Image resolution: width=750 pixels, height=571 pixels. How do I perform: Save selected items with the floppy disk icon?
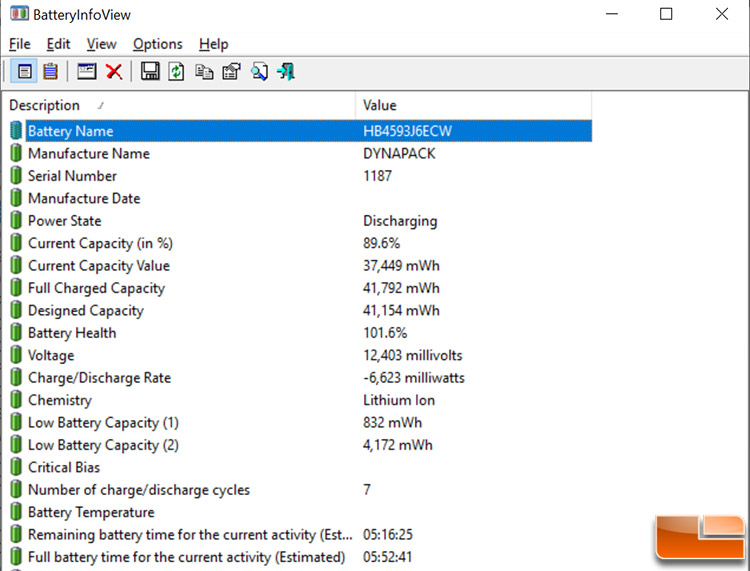[x=150, y=72]
